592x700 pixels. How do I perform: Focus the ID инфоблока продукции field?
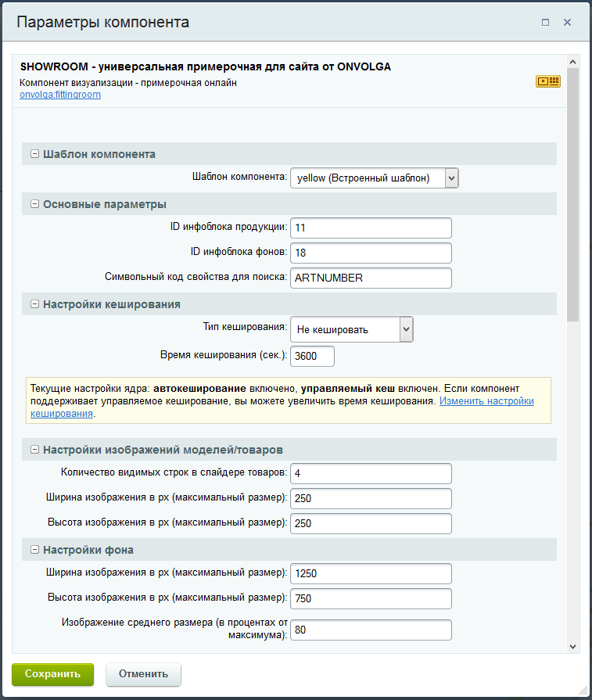371,228
